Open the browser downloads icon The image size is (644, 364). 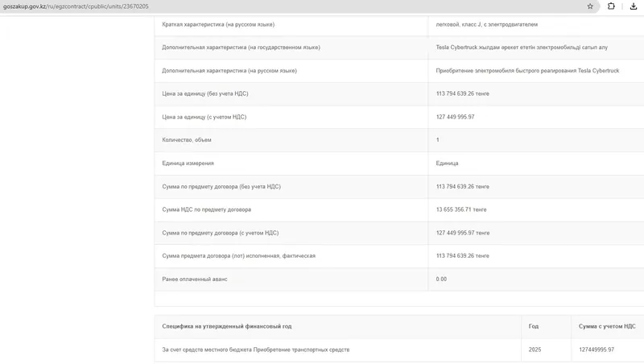click(x=634, y=6)
